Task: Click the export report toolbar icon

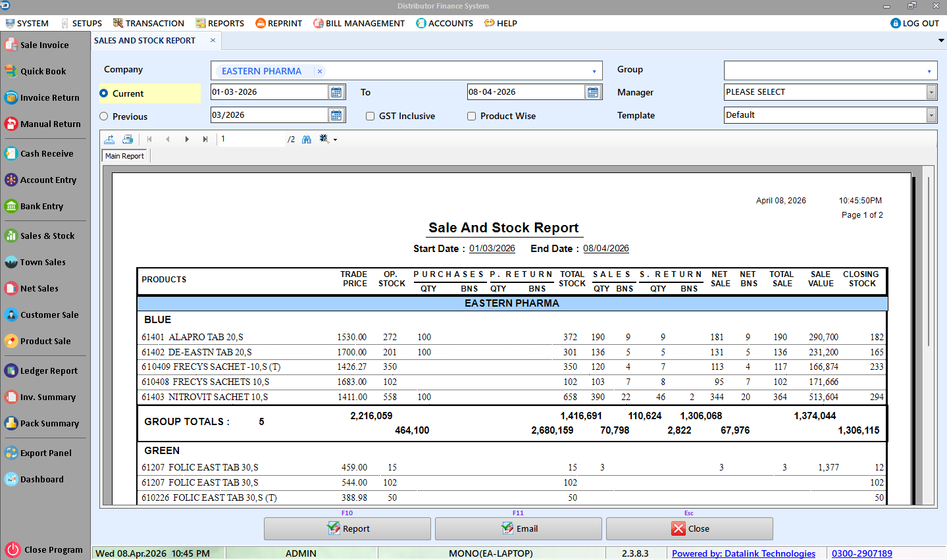Action: pyautogui.click(x=109, y=139)
